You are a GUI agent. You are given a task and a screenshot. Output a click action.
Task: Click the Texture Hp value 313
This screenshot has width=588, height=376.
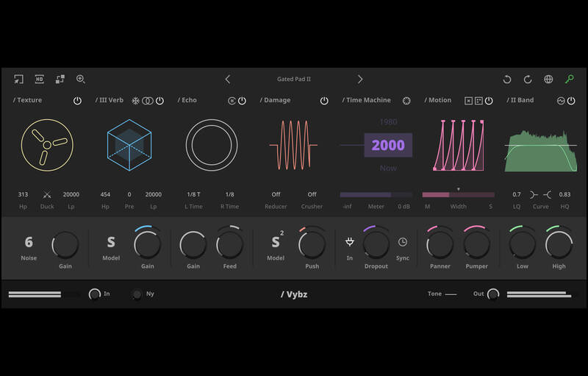point(23,194)
